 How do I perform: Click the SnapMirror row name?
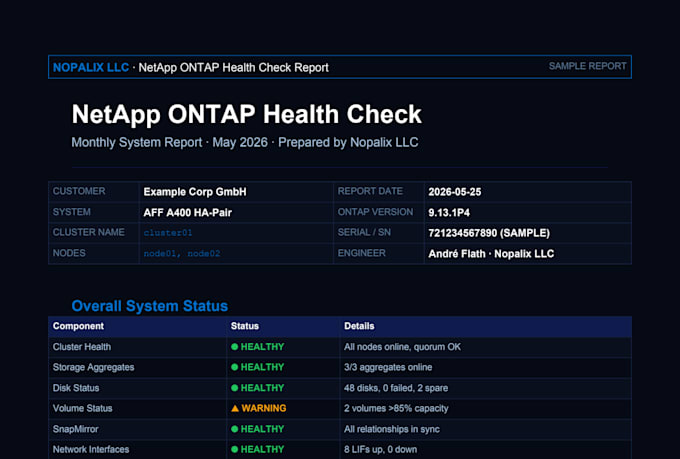click(75, 429)
